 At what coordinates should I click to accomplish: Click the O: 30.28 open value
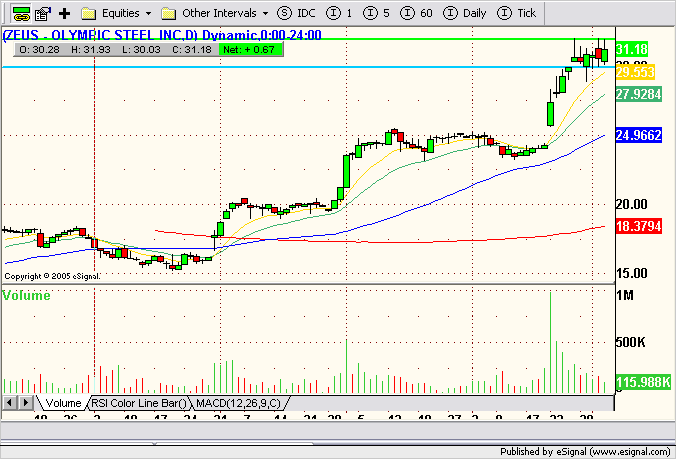tap(39, 50)
